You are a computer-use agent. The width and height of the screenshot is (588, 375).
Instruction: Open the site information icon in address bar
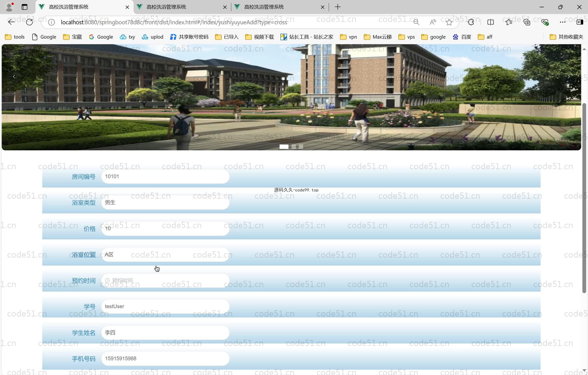click(x=51, y=22)
